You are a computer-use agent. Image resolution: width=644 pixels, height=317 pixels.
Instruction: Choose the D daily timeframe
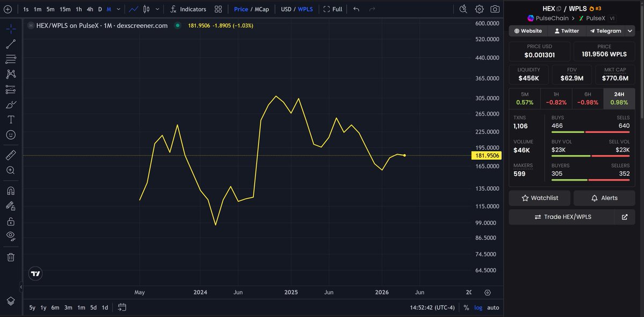pos(100,9)
